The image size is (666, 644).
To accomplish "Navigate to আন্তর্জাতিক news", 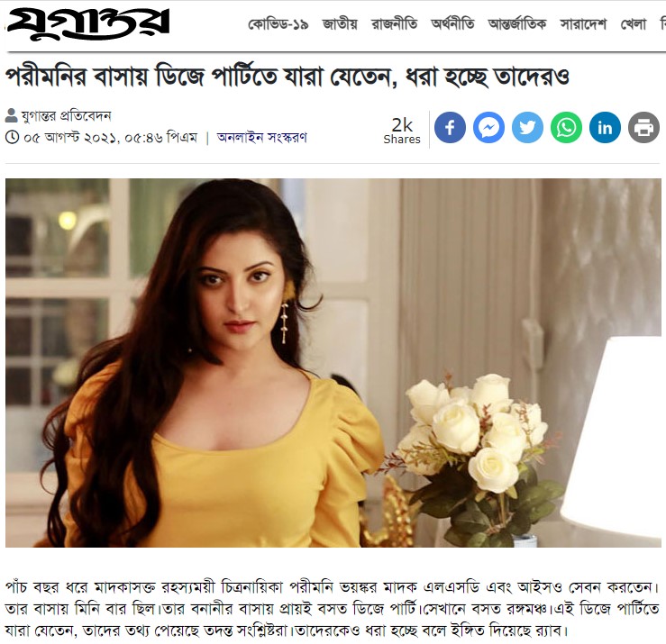I will (517, 24).
